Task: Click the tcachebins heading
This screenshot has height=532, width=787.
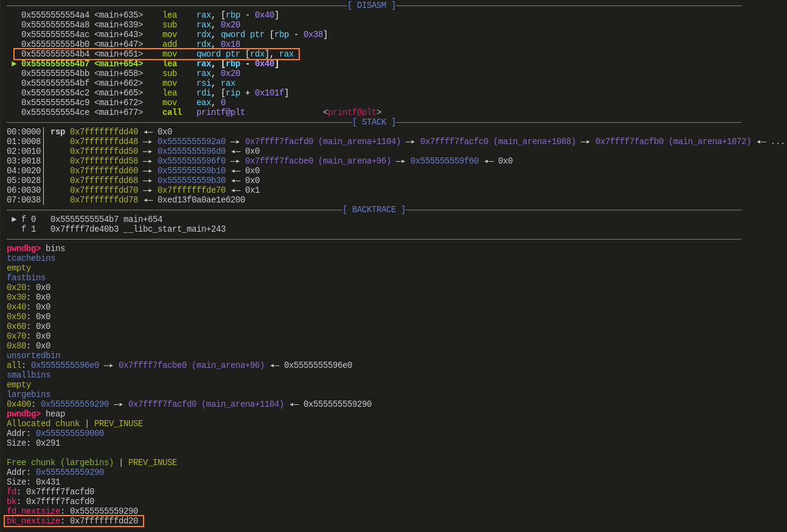Action: point(31,258)
